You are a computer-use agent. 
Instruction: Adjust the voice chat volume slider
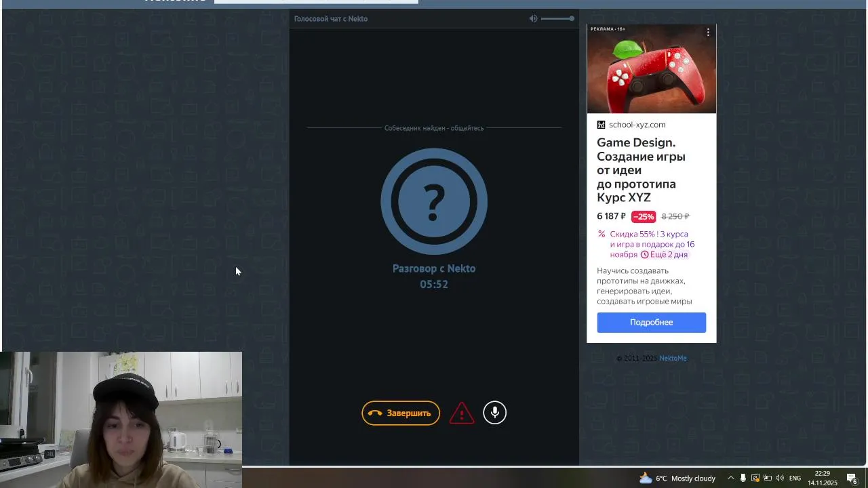[x=557, y=18]
